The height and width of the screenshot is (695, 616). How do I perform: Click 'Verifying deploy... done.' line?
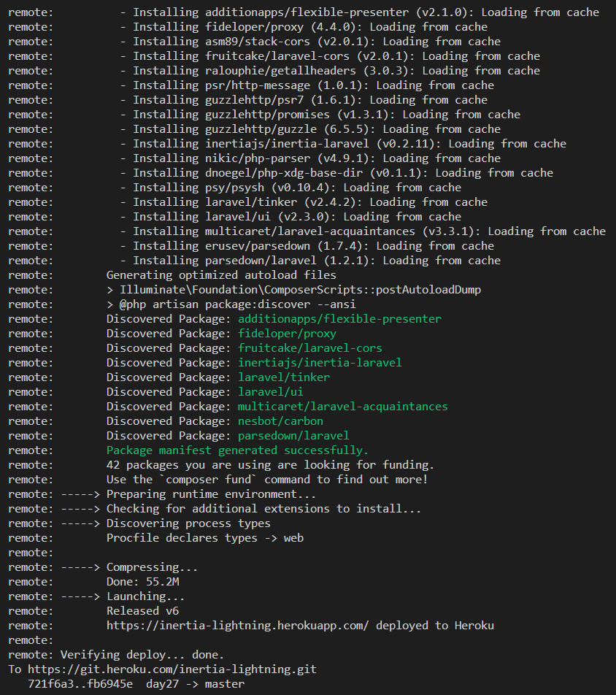[142, 655]
